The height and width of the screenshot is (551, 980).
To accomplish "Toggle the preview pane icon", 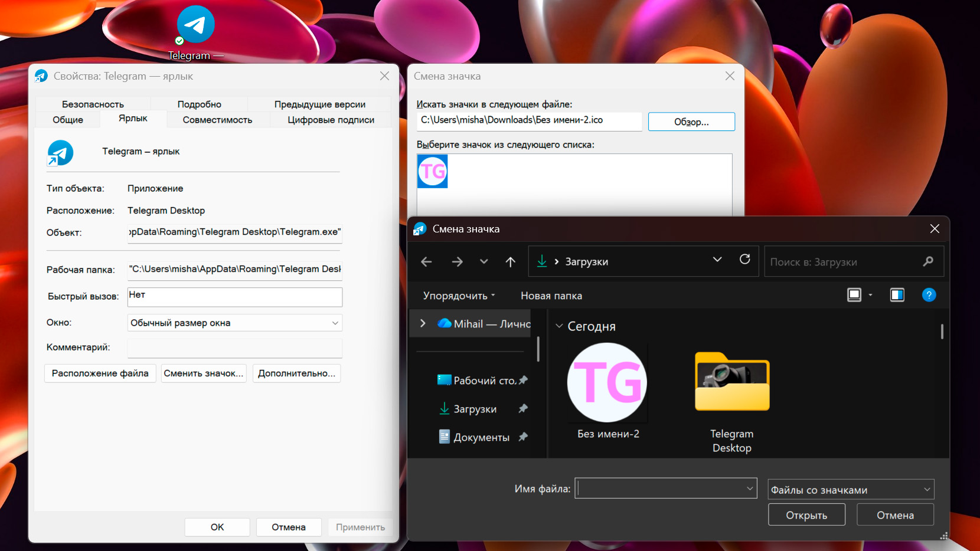I will [x=897, y=295].
